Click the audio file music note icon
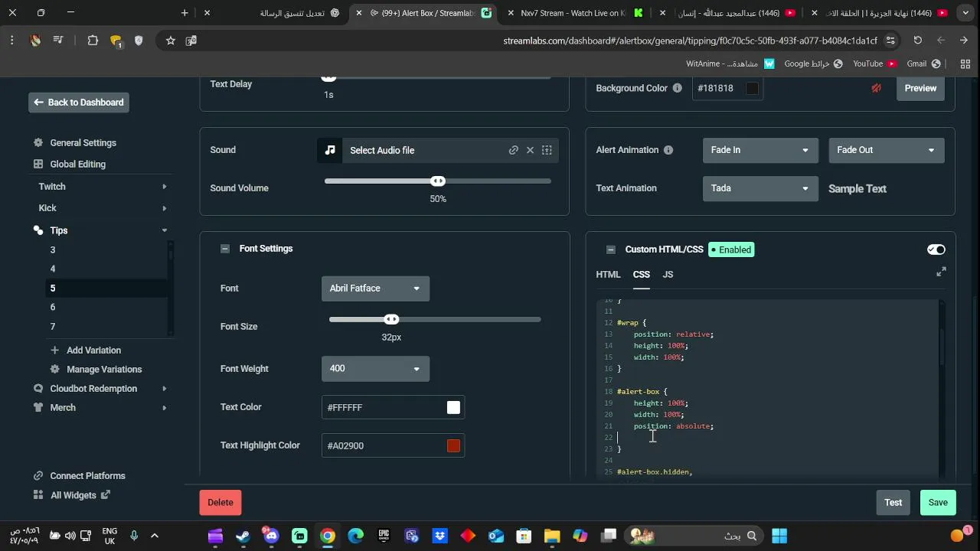The image size is (980, 551). (330, 150)
